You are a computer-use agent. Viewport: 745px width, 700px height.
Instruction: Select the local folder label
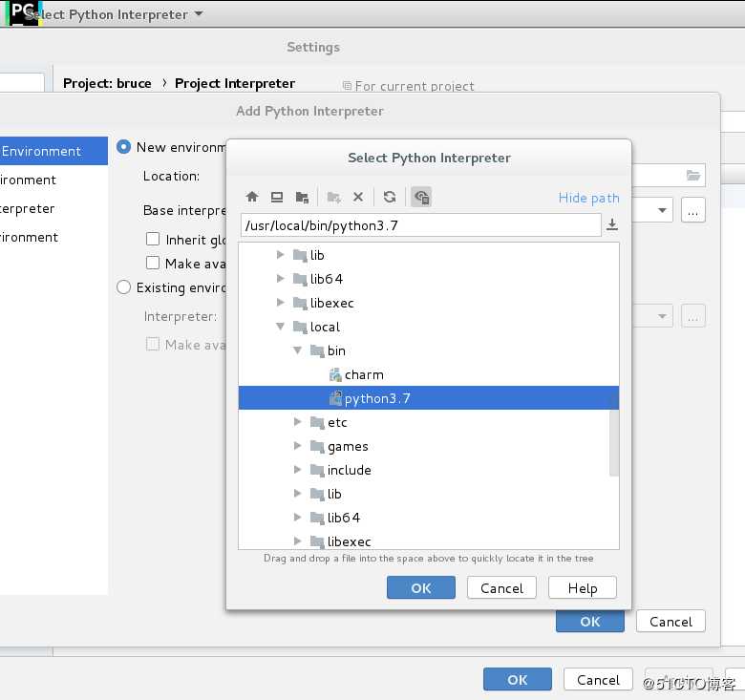click(x=325, y=327)
